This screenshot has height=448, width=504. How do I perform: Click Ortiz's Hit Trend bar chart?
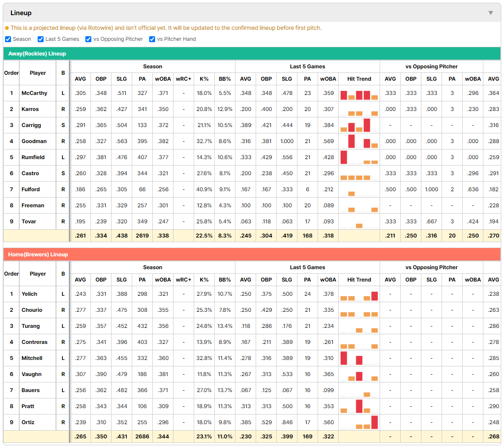(x=359, y=422)
